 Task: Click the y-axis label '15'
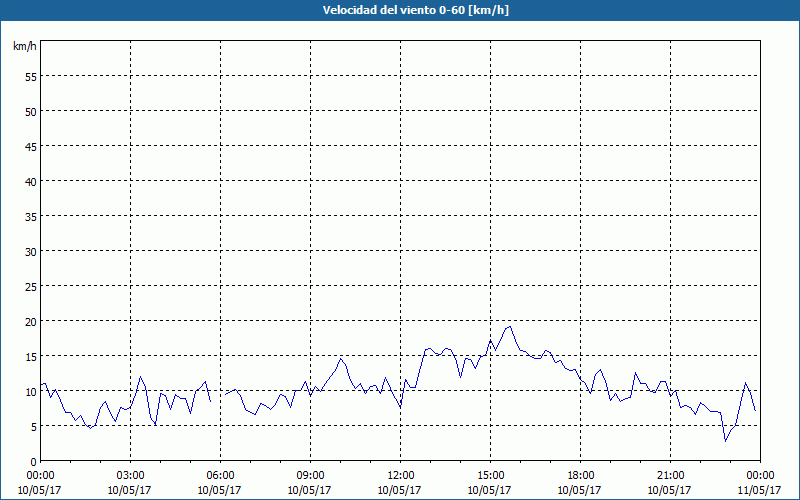[x=31, y=356]
